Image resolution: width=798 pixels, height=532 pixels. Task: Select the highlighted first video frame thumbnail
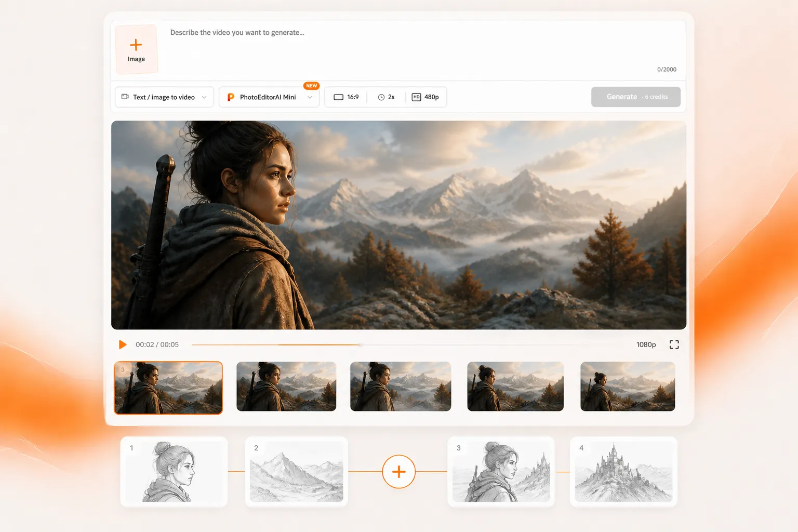(x=168, y=388)
